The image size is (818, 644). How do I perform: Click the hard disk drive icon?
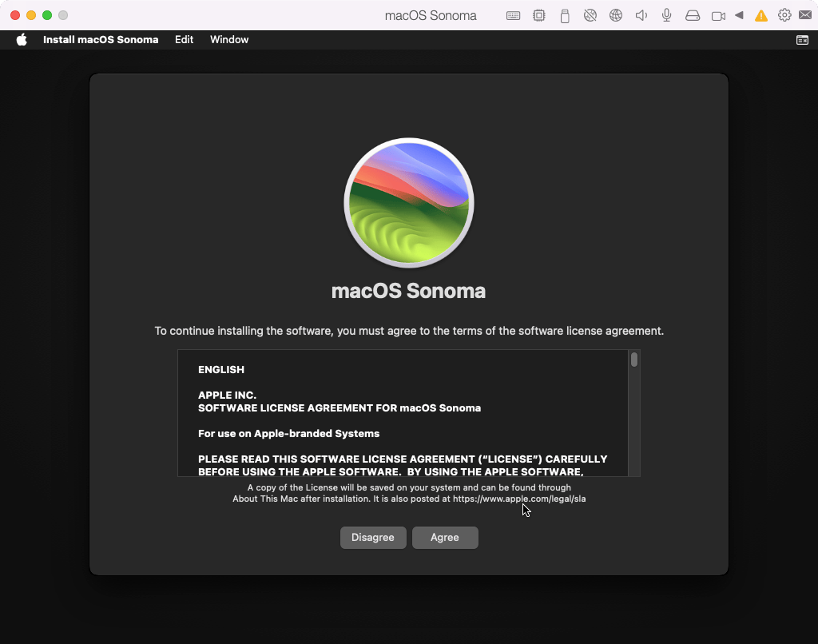click(693, 15)
